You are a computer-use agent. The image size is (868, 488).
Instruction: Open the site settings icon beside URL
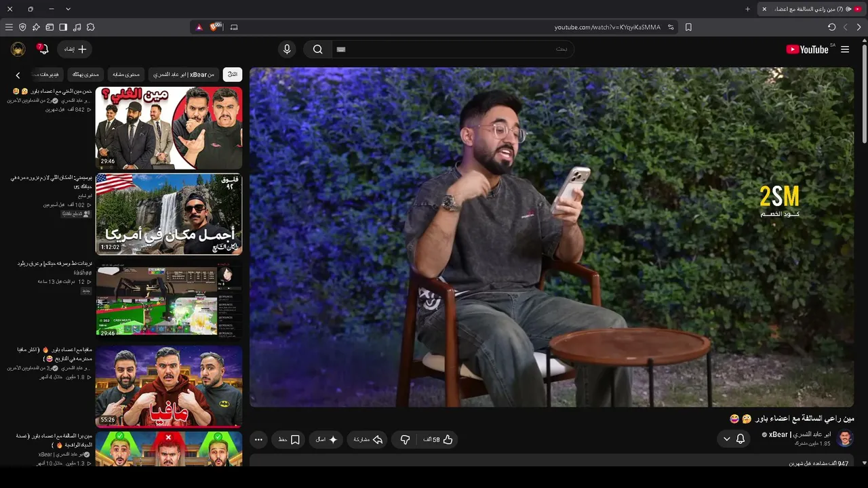(671, 27)
